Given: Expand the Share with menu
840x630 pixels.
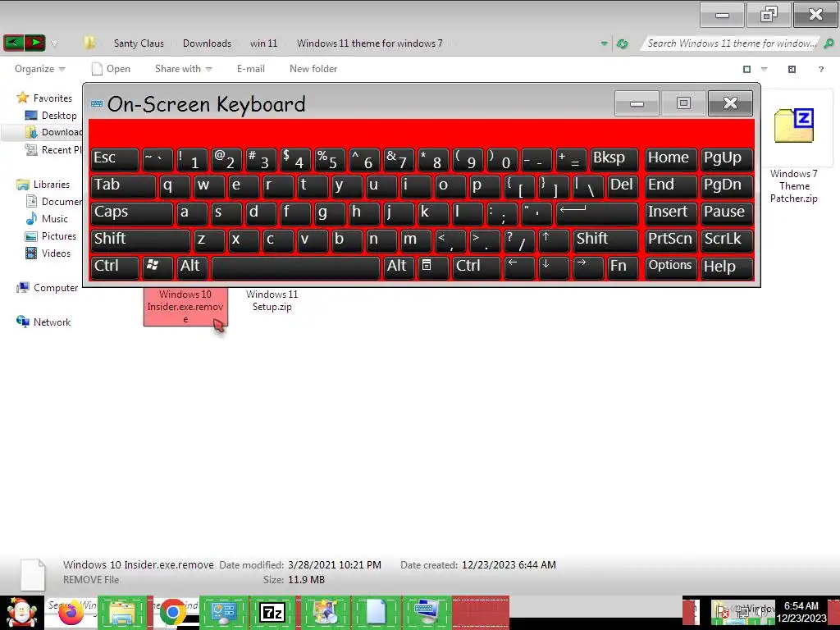Looking at the screenshot, I should click(183, 69).
